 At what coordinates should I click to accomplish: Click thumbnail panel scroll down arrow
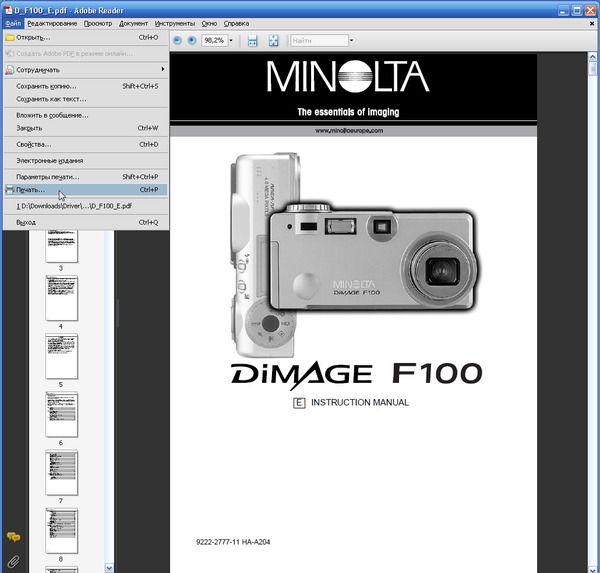tap(109, 568)
